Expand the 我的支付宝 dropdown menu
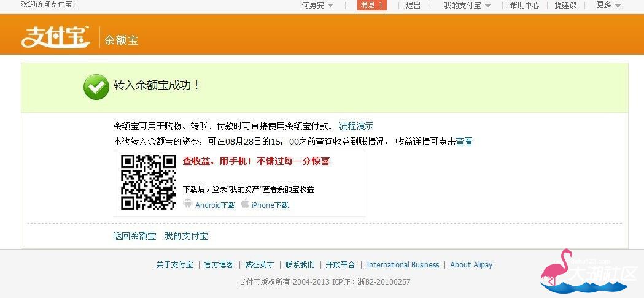This screenshot has width=644, height=298. [x=467, y=6]
